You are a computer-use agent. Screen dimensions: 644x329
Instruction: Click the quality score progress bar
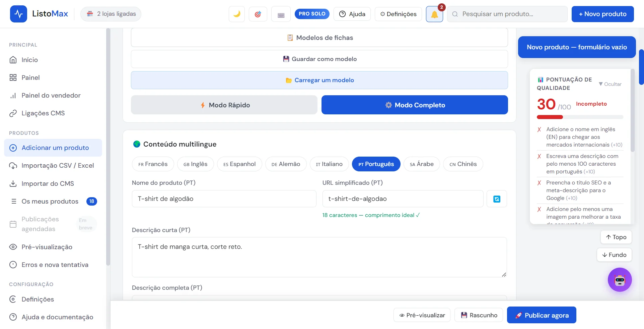[x=580, y=117]
